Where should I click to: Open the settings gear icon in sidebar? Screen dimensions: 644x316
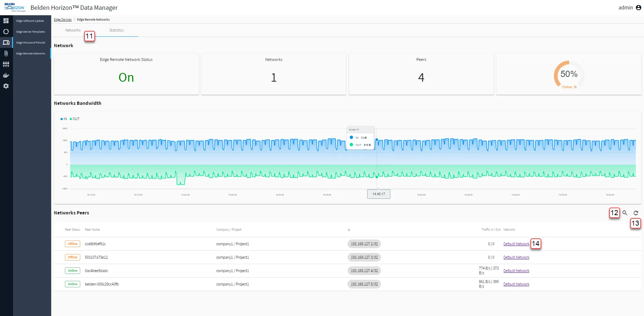pos(6,86)
